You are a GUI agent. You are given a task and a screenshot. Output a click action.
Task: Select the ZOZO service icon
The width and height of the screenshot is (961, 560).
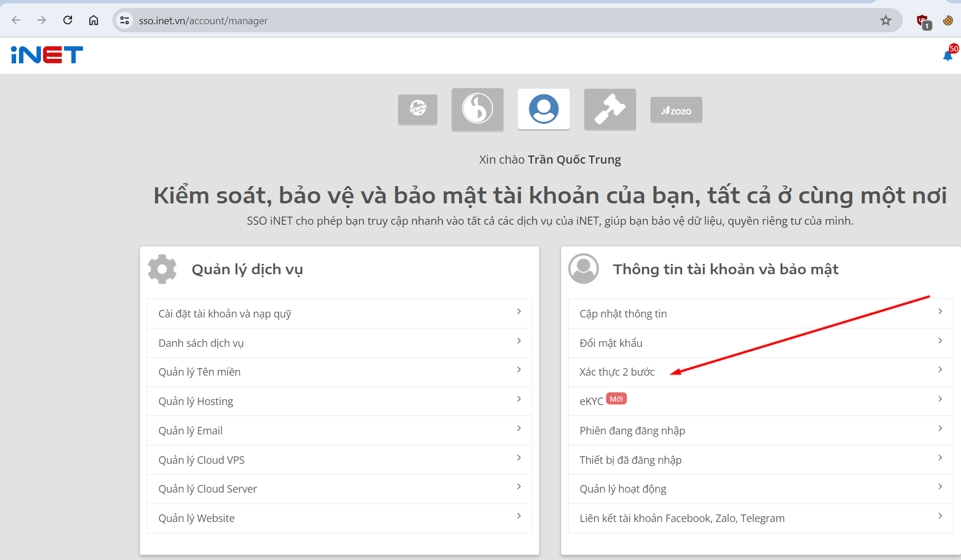[x=676, y=109]
